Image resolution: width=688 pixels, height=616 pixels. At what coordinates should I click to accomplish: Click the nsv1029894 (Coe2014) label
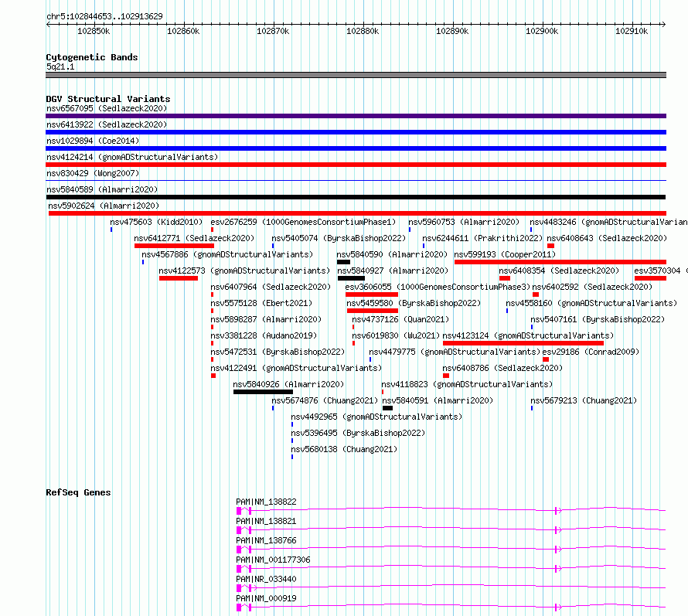[93, 141]
